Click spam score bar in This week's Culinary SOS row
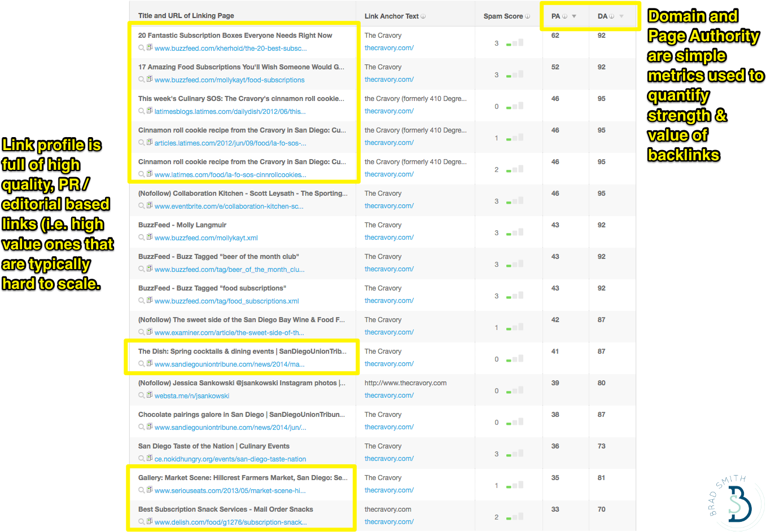The width and height of the screenshot is (766, 532). (515, 106)
